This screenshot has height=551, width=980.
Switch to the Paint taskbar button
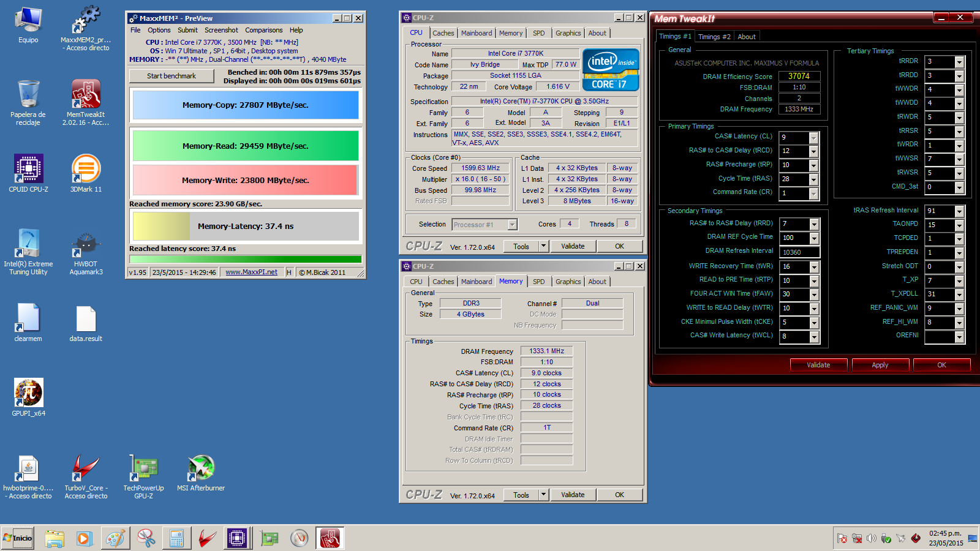click(x=115, y=538)
